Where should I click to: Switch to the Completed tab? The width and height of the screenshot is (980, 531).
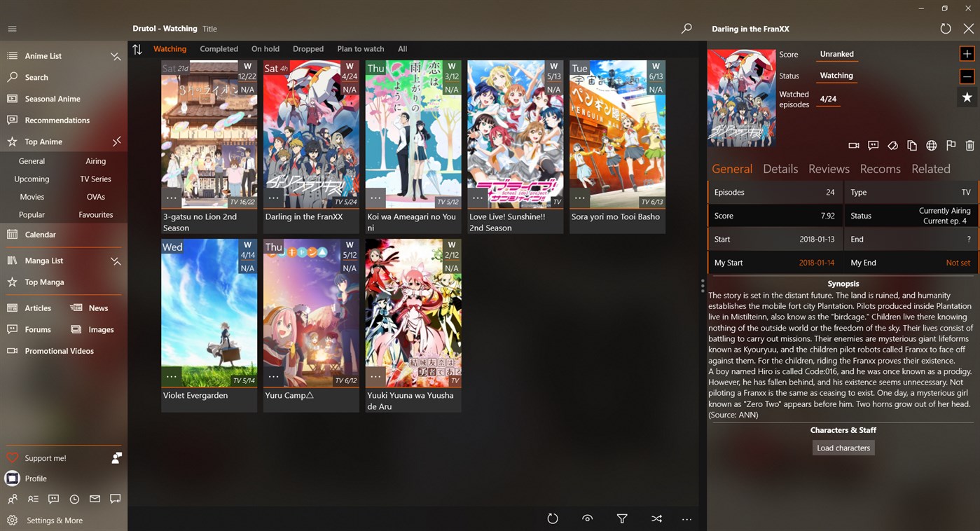click(219, 48)
